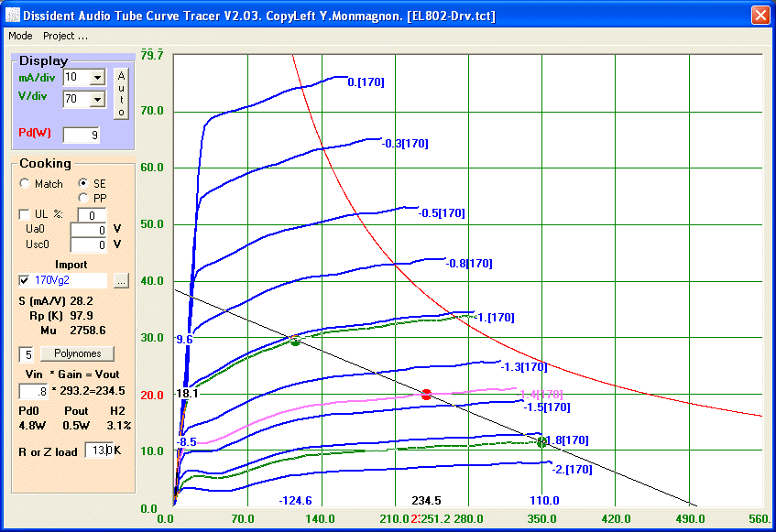Uncheck the 170Vg2 import checkbox

[25, 280]
